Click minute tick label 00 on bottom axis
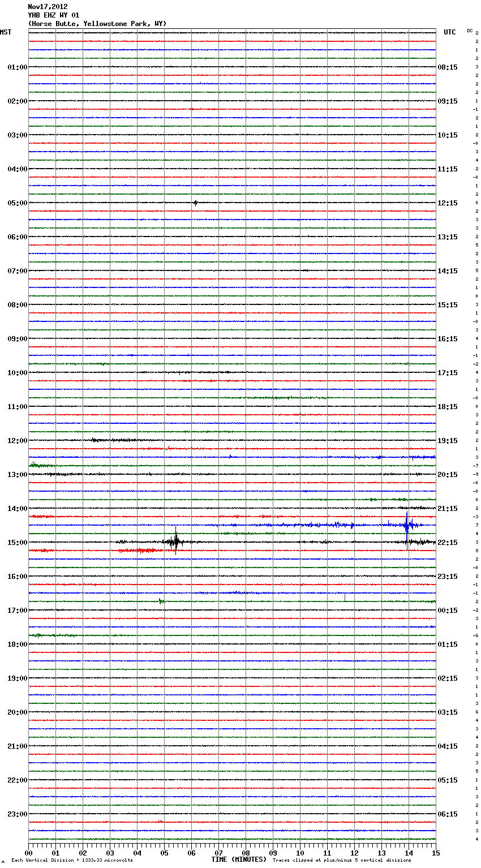Screen dimensions: 481x868 pyautogui.click(x=28, y=853)
